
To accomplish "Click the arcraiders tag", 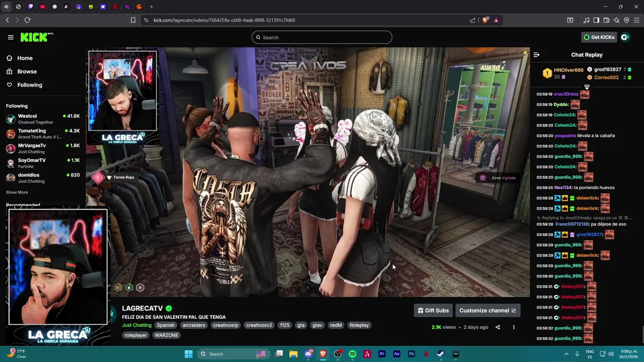I will [194, 325].
